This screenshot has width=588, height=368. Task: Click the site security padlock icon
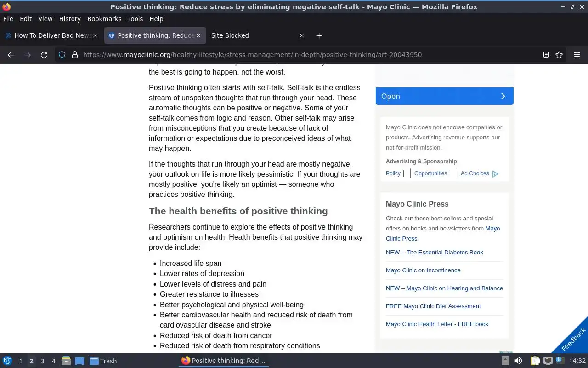75,55
